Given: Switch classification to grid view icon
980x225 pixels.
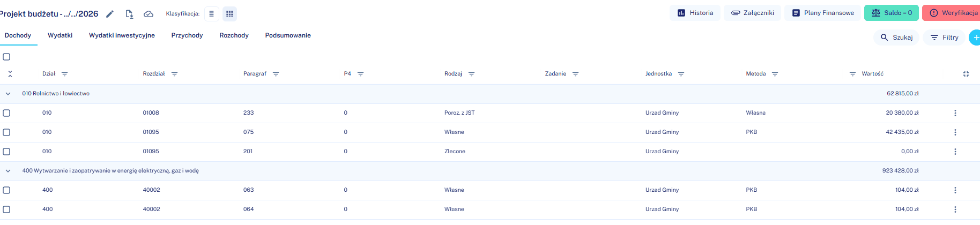Looking at the screenshot, I should point(230,14).
